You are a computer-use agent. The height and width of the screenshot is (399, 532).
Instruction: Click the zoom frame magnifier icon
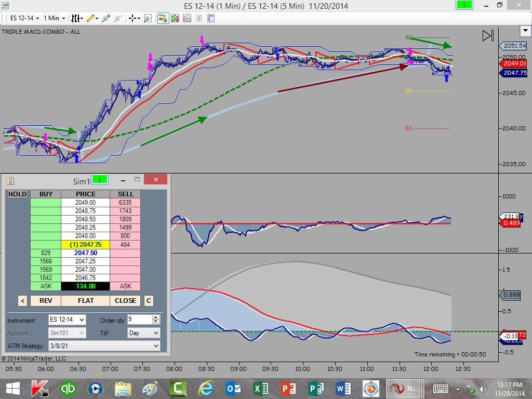(x=148, y=18)
